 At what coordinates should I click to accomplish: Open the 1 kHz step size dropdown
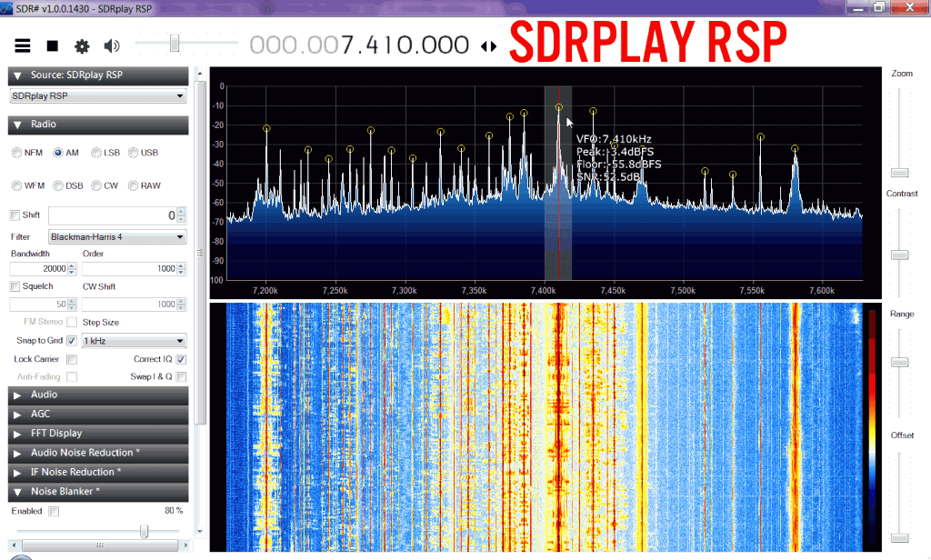[134, 341]
